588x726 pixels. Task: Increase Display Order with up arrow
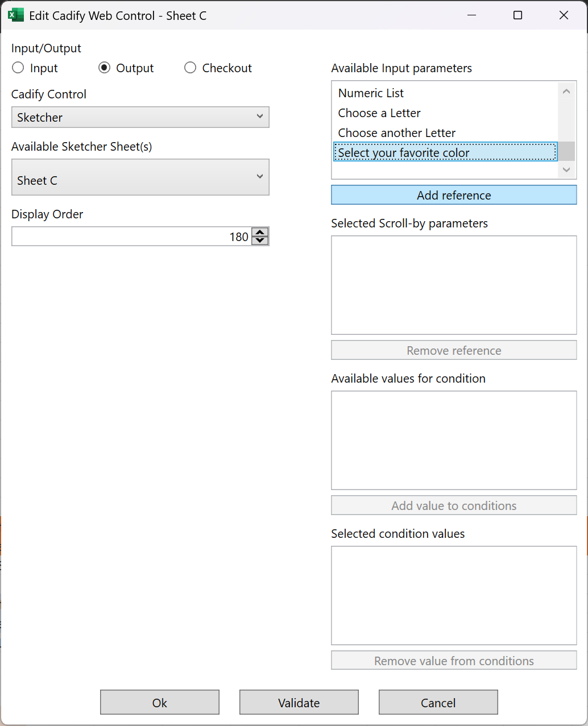pyautogui.click(x=260, y=232)
